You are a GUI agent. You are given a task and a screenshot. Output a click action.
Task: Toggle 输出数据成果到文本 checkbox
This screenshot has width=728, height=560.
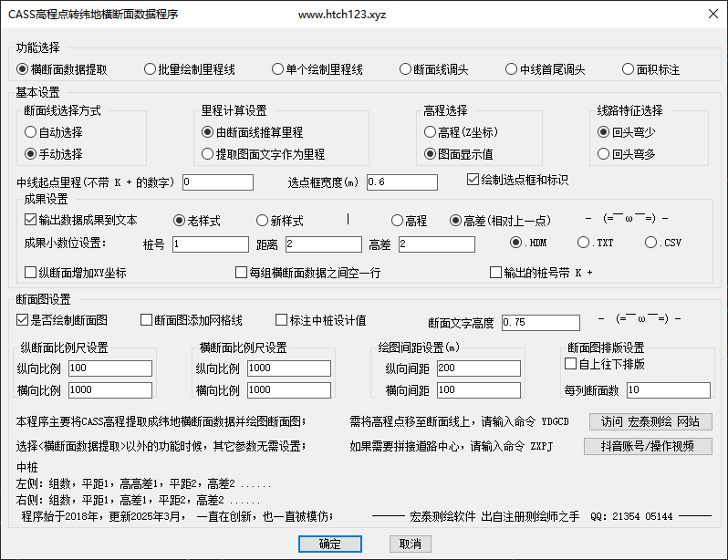(30, 220)
